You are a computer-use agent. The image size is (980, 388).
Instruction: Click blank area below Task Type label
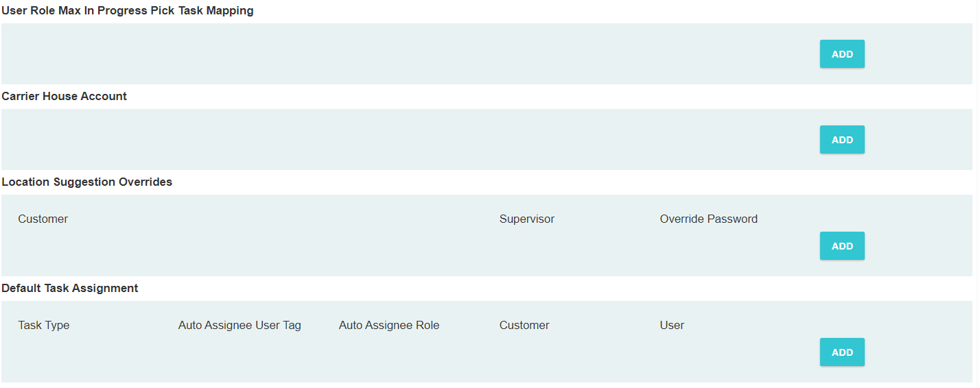pos(44,356)
